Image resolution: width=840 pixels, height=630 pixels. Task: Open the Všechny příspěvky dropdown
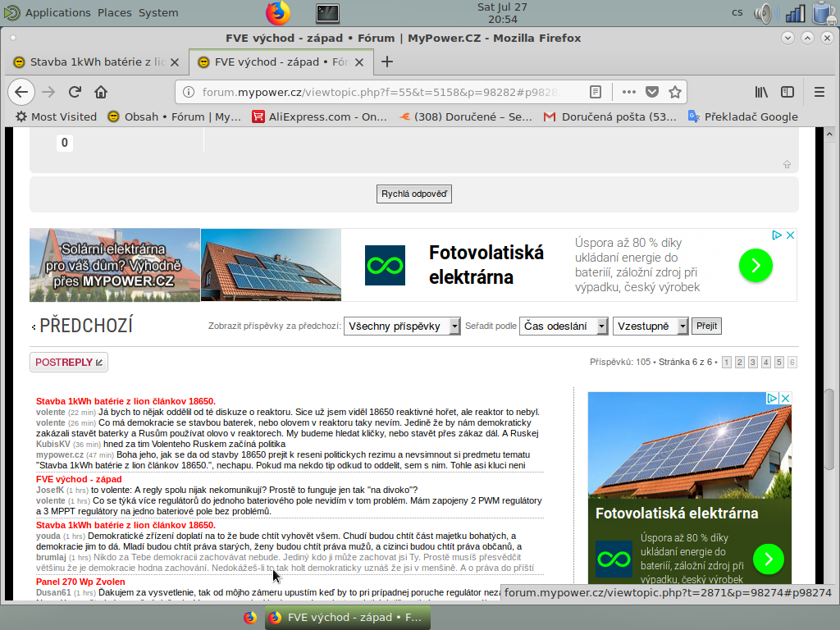402,326
